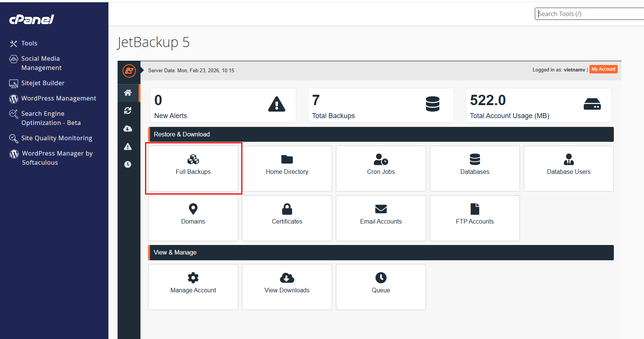Open Search Engine Optimization - Beta
Image resolution: width=644 pixels, height=339 pixels.
pos(51,118)
